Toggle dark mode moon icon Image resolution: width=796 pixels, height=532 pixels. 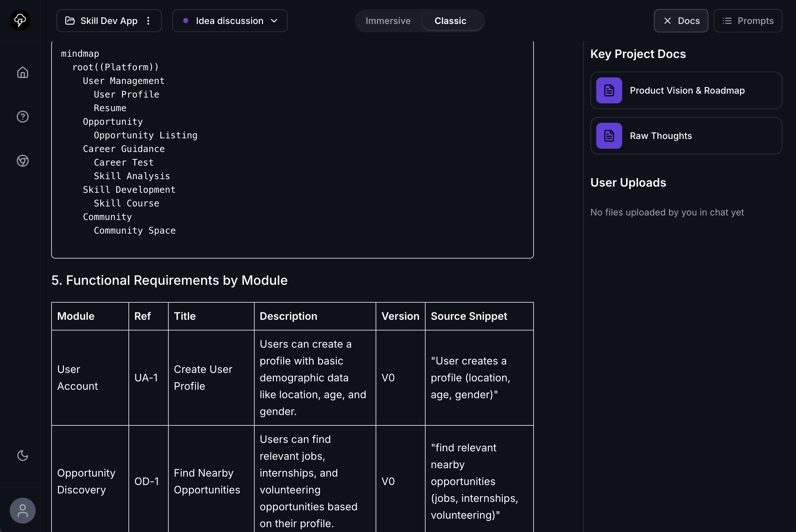pos(23,455)
